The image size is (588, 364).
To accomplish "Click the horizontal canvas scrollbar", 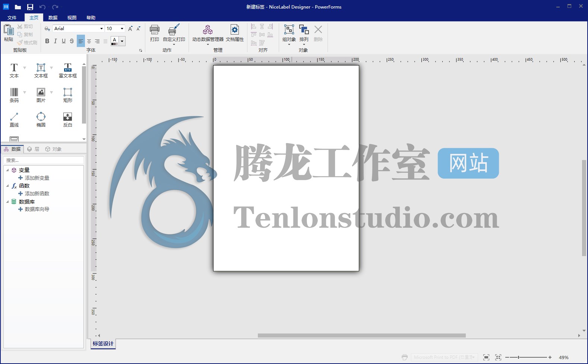I will [x=361, y=335].
